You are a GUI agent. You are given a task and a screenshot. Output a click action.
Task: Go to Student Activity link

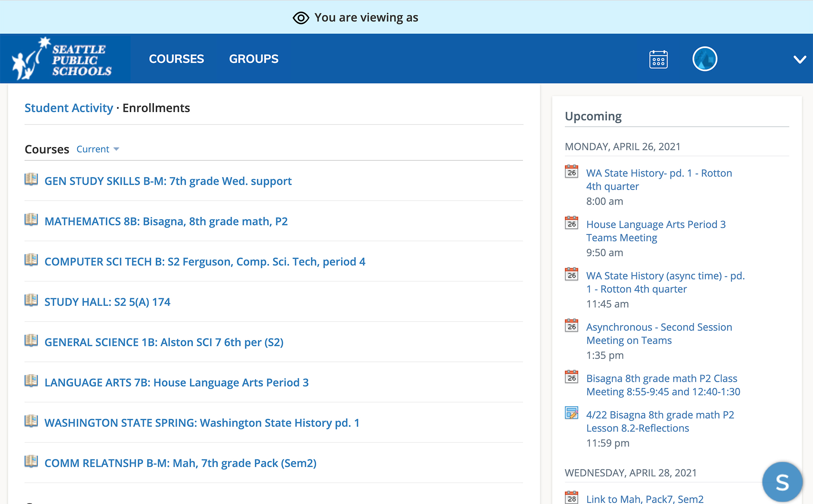tap(69, 108)
